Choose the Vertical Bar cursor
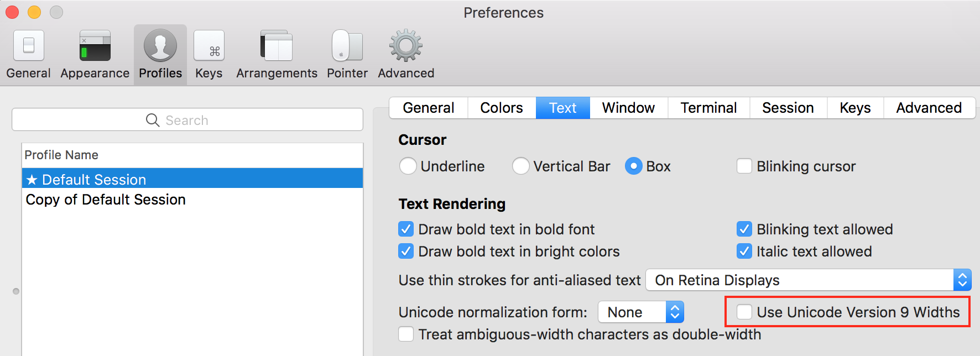Screen dimensions: 980x356 point(521,166)
